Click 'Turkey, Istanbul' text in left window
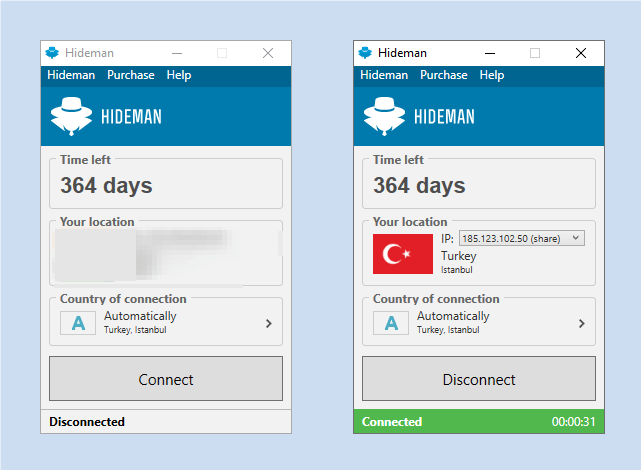This screenshot has width=641, height=470. coord(135,330)
